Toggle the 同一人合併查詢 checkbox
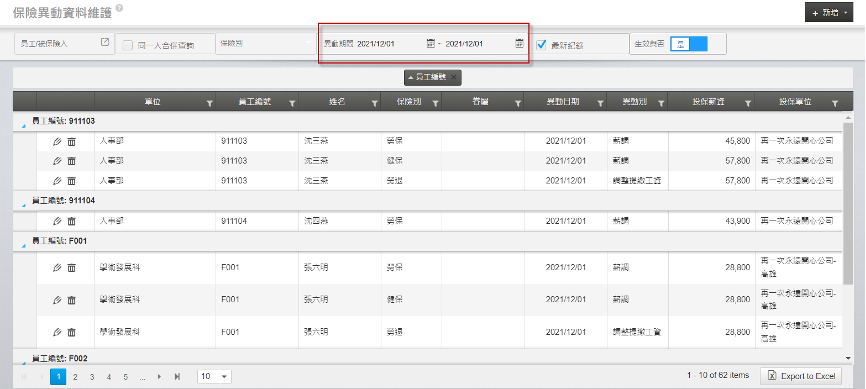Image resolution: width=866 pixels, height=389 pixels. [x=127, y=45]
